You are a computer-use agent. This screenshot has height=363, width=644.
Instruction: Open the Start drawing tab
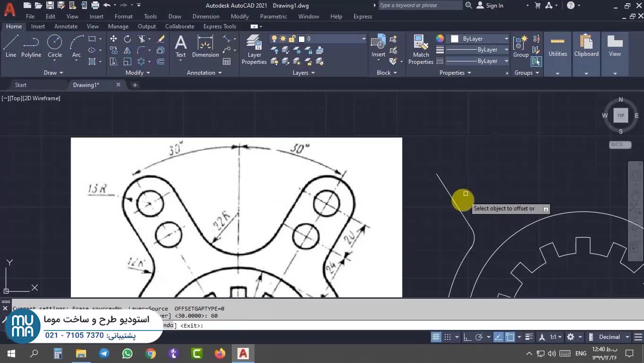(21, 85)
